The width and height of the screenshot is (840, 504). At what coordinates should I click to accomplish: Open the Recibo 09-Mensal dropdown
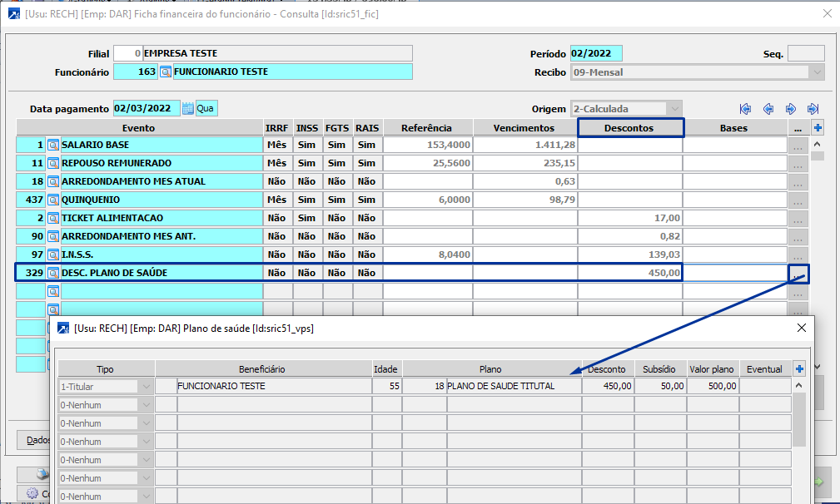[818, 72]
